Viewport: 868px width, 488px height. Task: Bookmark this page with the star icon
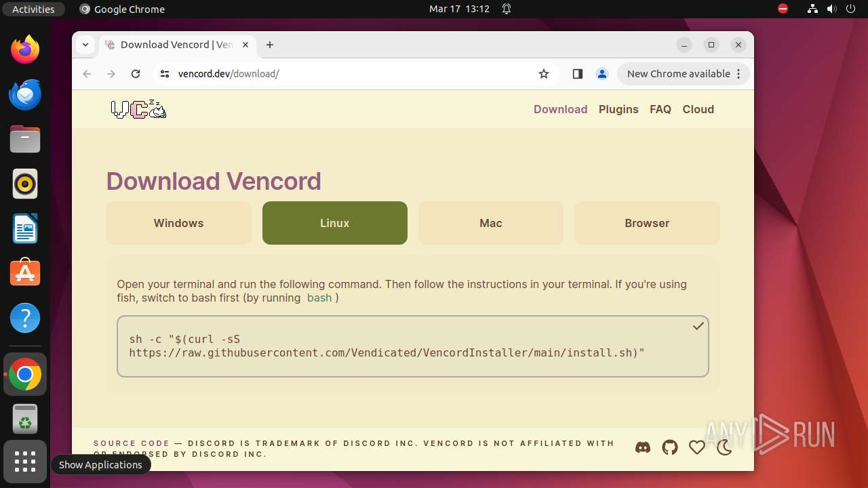pyautogui.click(x=544, y=74)
